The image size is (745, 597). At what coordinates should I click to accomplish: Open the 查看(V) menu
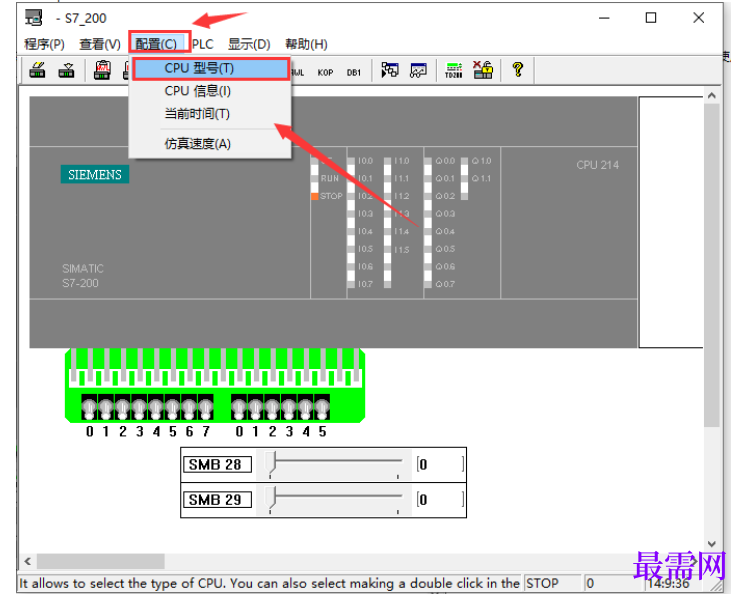(100, 44)
